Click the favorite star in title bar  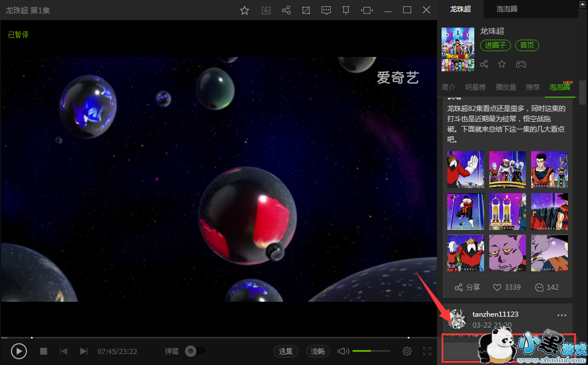245,10
